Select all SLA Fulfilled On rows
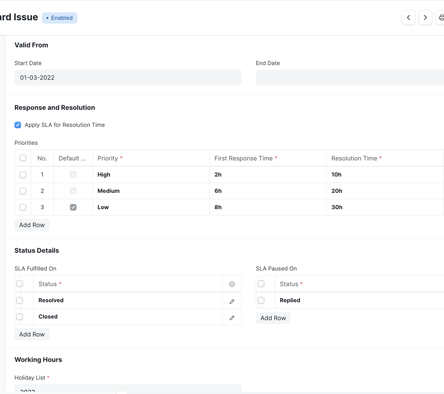The height and width of the screenshot is (394, 444). click(20, 284)
